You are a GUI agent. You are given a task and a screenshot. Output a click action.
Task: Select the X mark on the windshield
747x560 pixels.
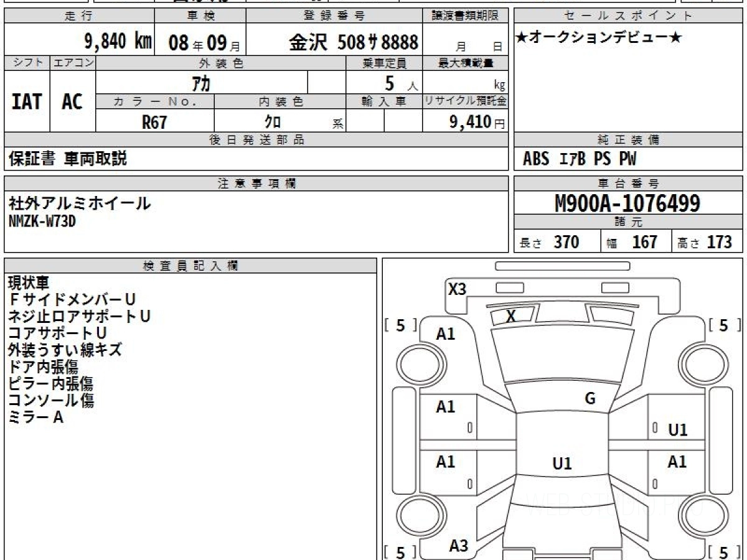pyautogui.click(x=510, y=316)
